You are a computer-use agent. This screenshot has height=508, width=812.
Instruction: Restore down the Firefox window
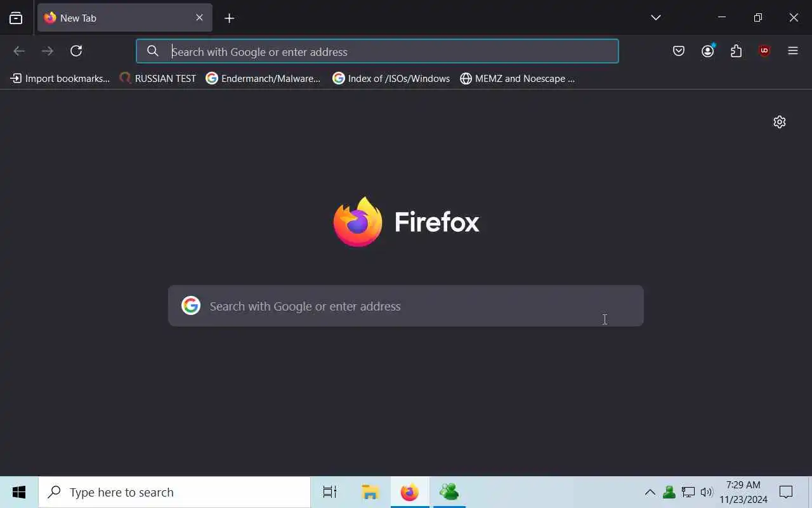pos(758,18)
